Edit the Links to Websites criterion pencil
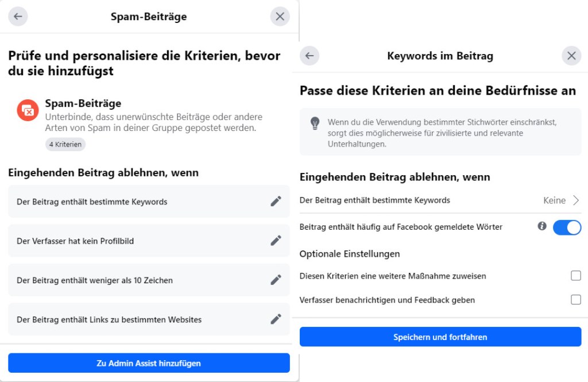 [276, 319]
